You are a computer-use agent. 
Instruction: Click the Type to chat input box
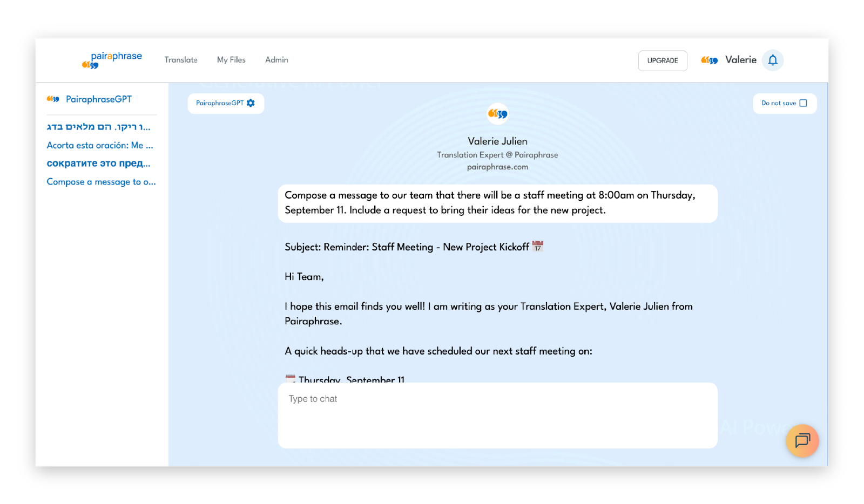click(x=497, y=415)
